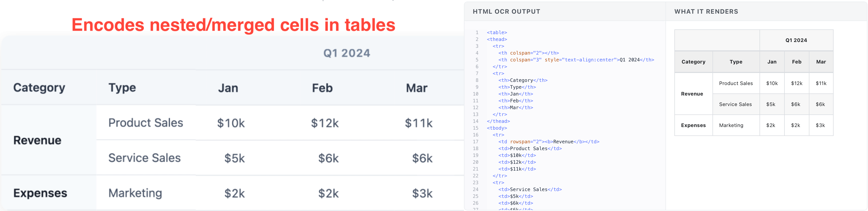The width and height of the screenshot is (868, 211).
Task: Click Expenses cell in rendered table
Action: click(693, 125)
